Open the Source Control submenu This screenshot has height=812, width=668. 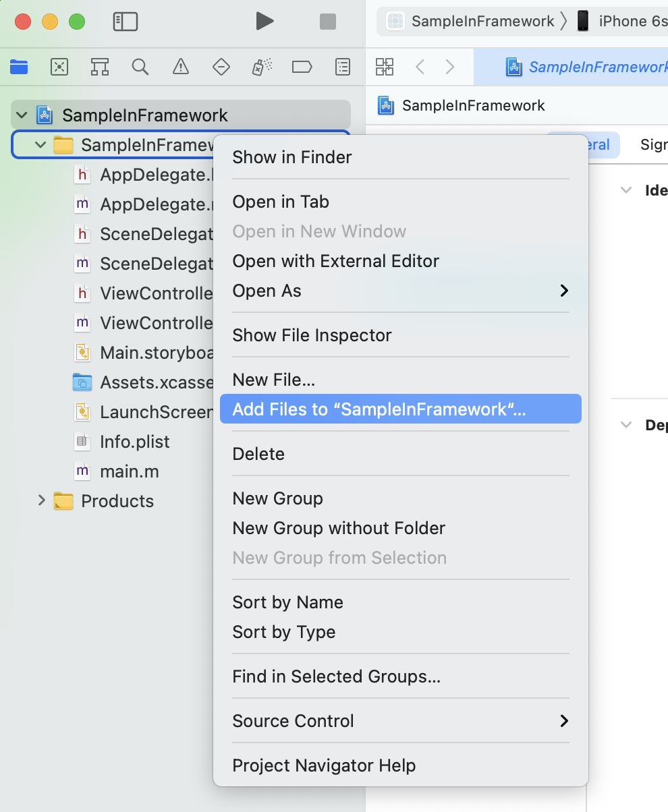[401, 721]
